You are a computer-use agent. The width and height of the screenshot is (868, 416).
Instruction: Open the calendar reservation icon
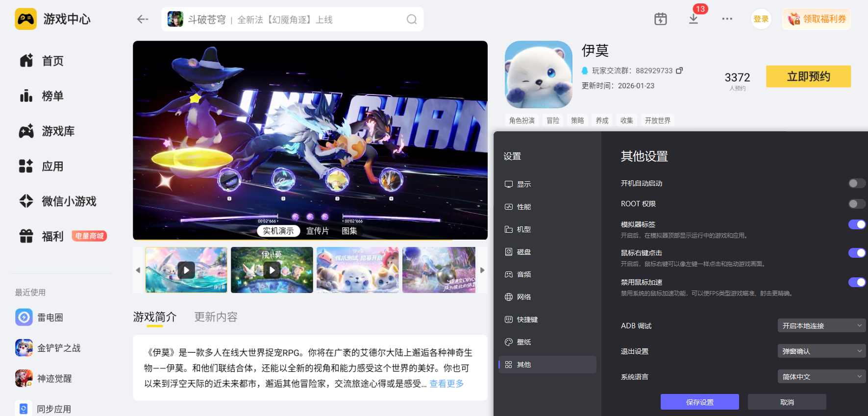click(660, 19)
